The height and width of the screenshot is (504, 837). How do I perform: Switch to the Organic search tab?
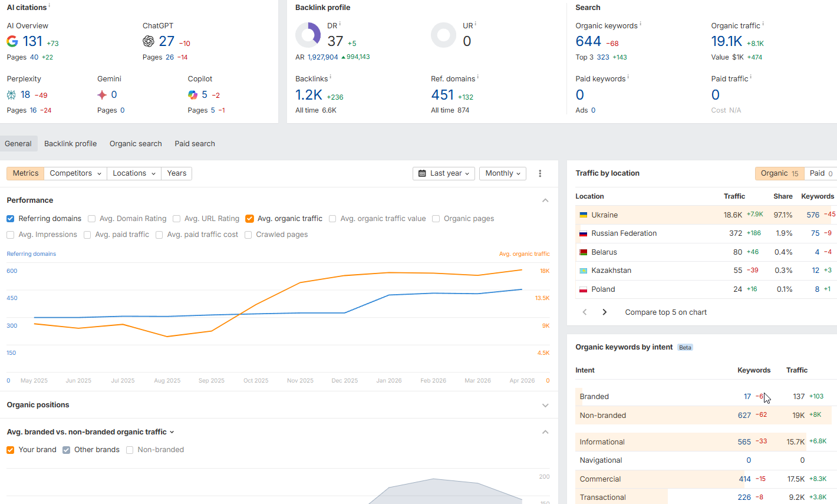coord(136,144)
